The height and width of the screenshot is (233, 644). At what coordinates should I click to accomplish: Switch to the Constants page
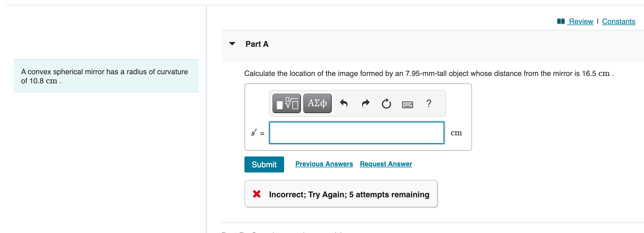coord(619,21)
